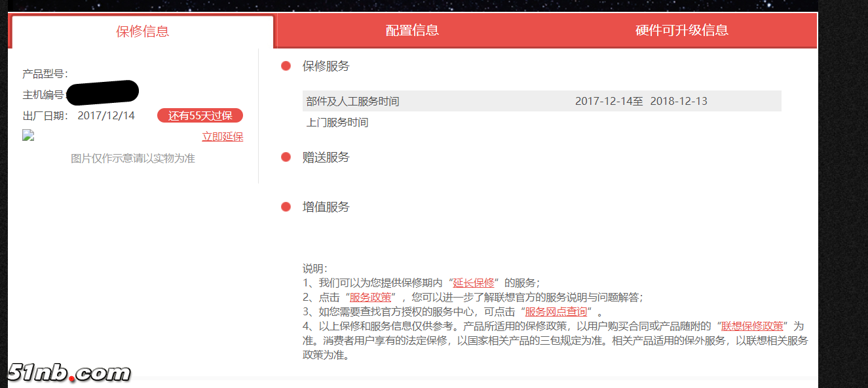868x388 pixels.
Task: Click the red bullet beside 赠送服务
Action: click(286, 157)
